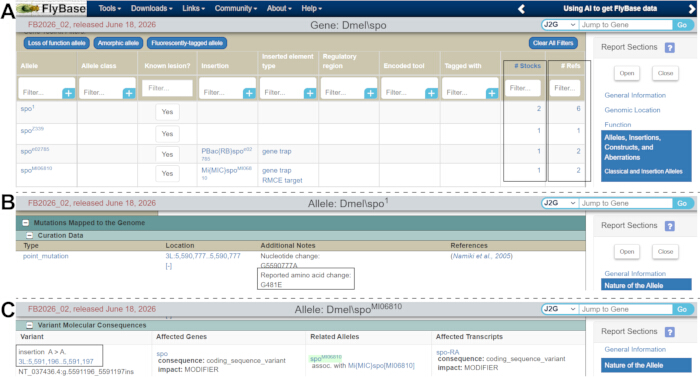Click plus icon in Inserted element type filter
Screen dimensions: 700x377
[x=310, y=93]
